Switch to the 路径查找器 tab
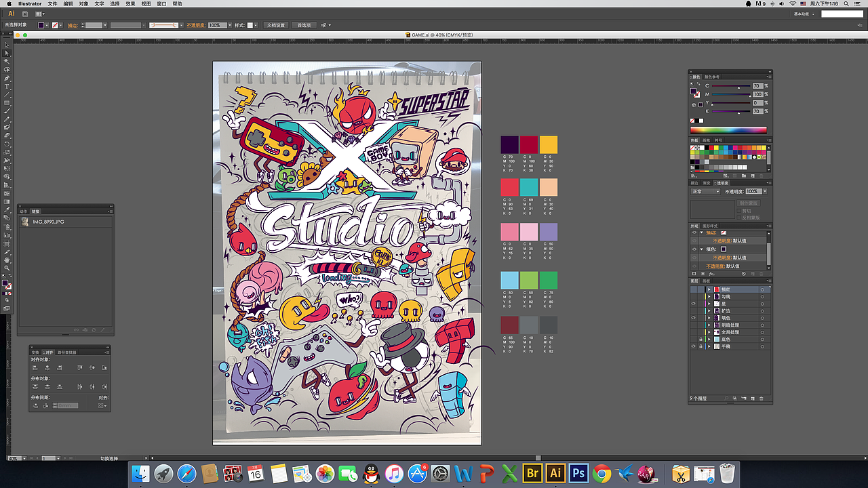 click(67, 352)
